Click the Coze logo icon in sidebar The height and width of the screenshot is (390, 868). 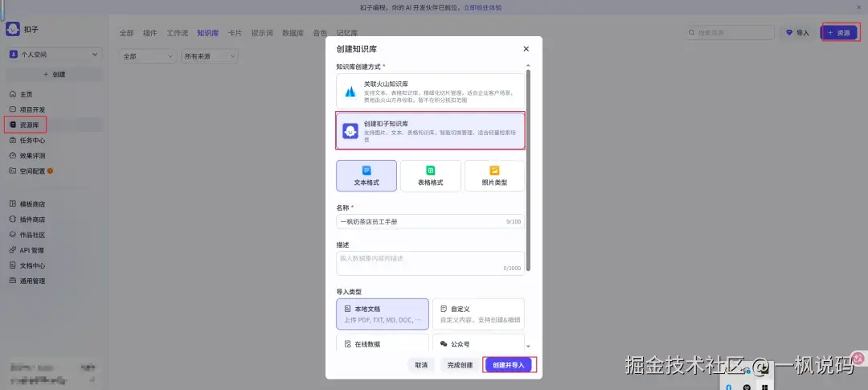(13, 30)
